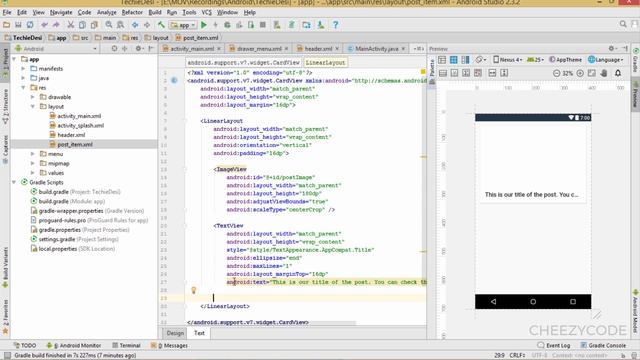Open the Nexus 4 device dropdown
Screen dimensions: 640x360
click(508, 60)
